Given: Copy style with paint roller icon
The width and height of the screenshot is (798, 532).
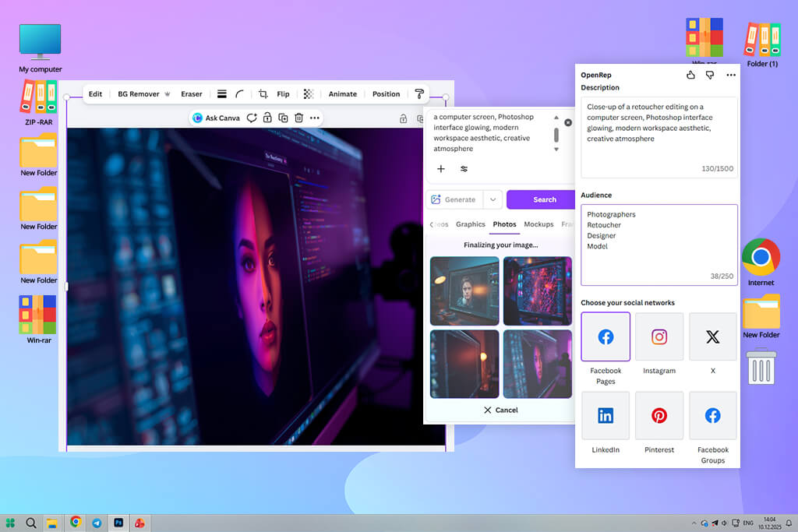Looking at the screenshot, I should (x=419, y=94).
